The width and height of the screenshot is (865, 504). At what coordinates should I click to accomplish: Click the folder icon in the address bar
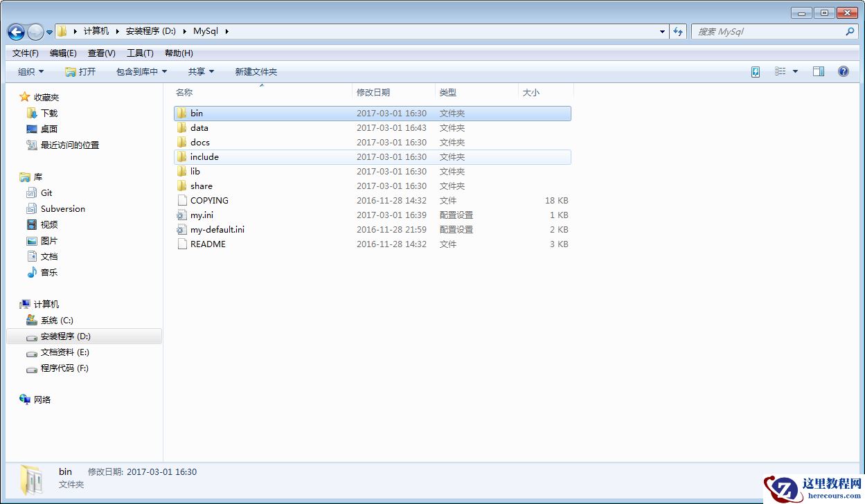coord(61,31)
